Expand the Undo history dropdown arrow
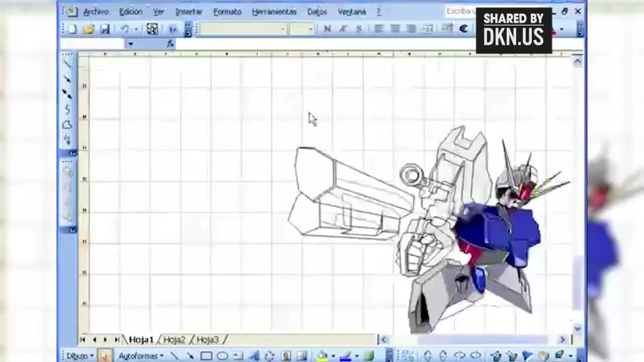Image resolution: width=644 pixels, height=362 pixels. tap(136, 29)
